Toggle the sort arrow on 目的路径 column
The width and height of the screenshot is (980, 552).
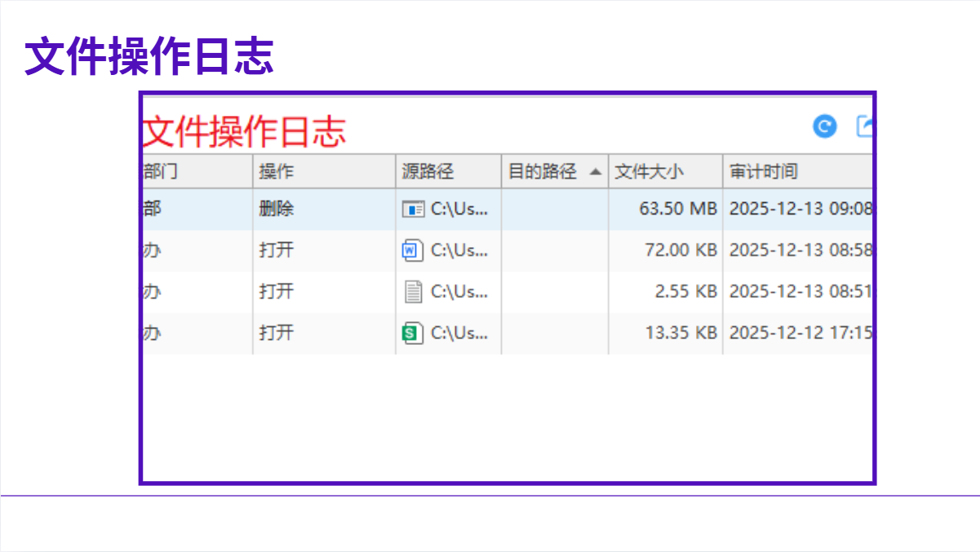tap(596, 172)
